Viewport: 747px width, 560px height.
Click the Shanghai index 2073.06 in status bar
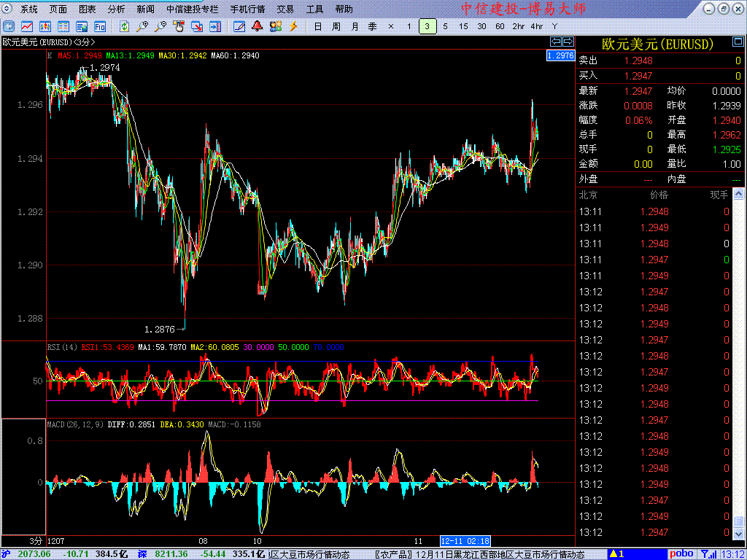point(33,554)
